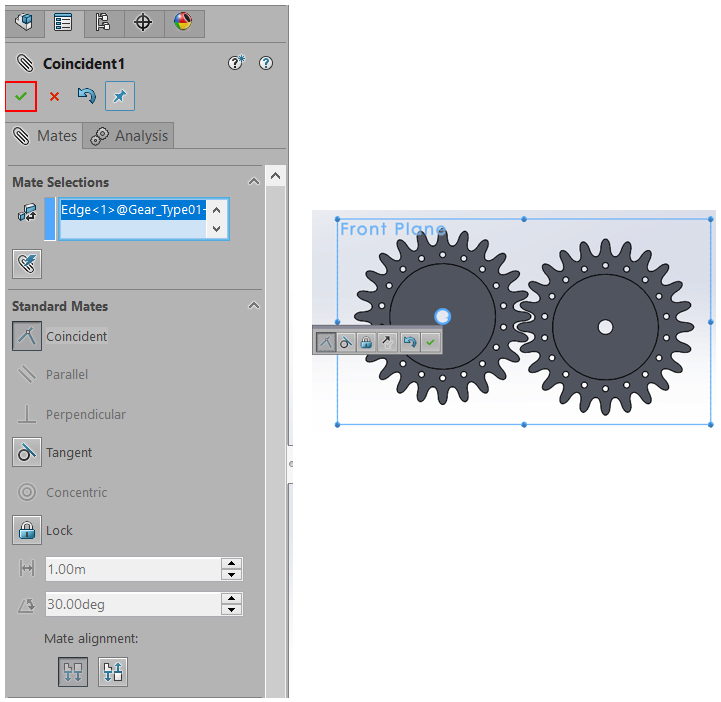Click Undo in the popup mate toolbar
Viewport: 721px width, 702px height.
(409, 342)
